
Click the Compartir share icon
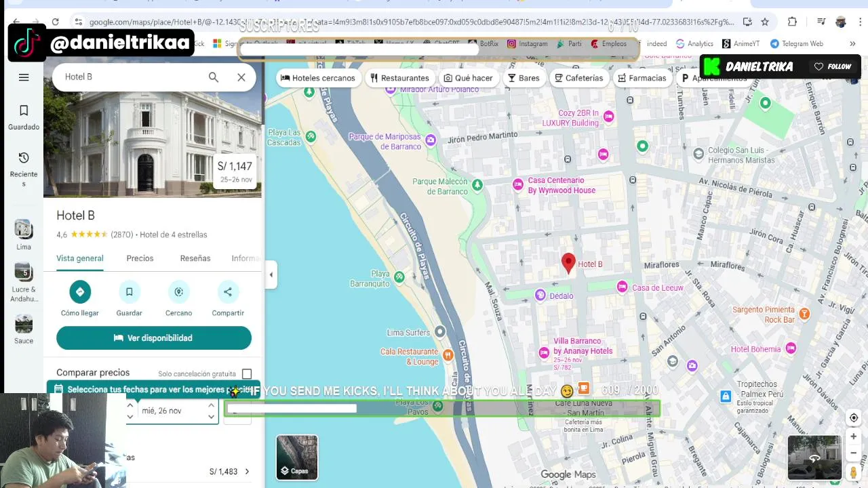228,291
